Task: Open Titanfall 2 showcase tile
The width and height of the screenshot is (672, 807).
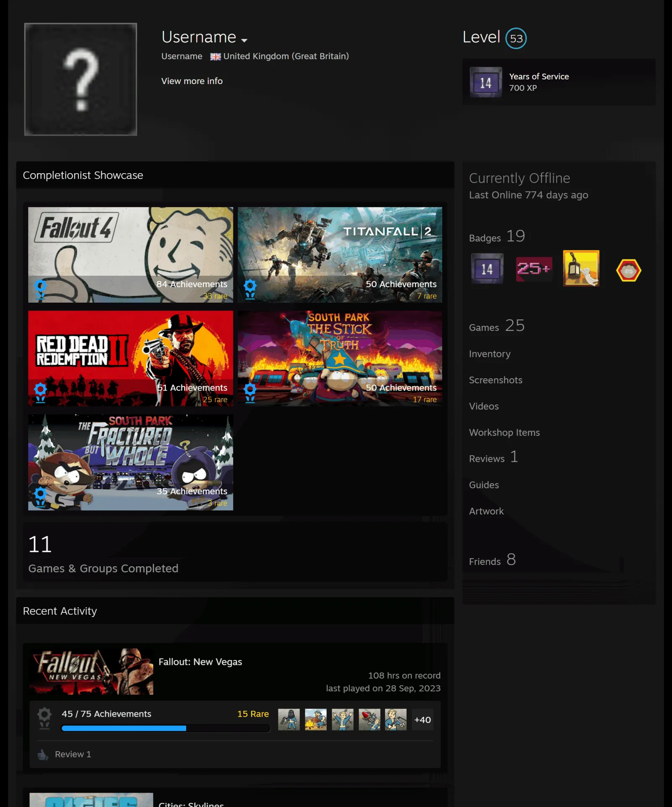Action: tap(340, 255)
